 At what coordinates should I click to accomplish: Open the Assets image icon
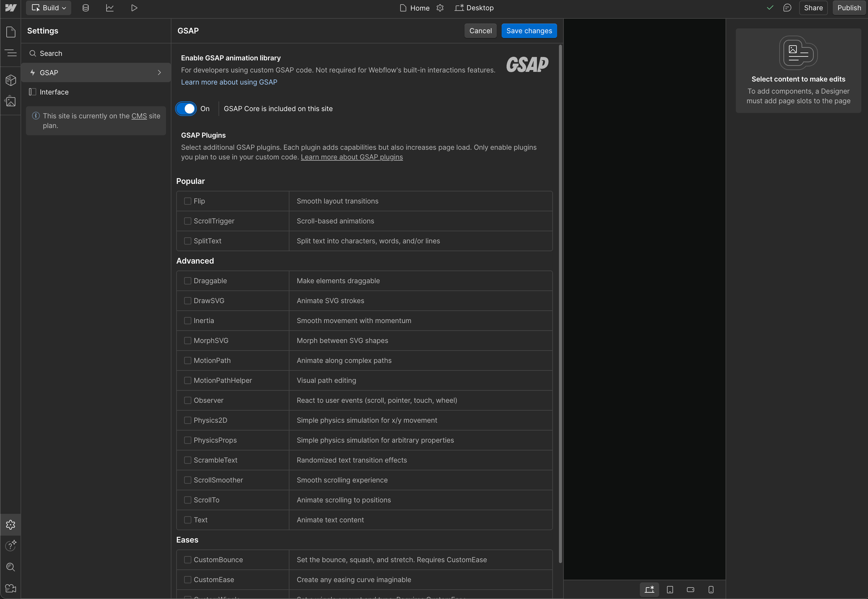[11, 101]
